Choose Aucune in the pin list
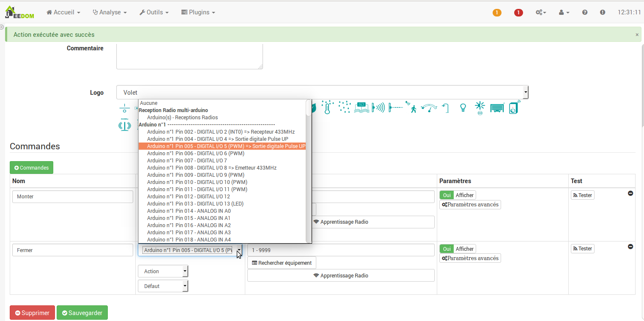The image size is (644, 321). (x=222, y=103)
